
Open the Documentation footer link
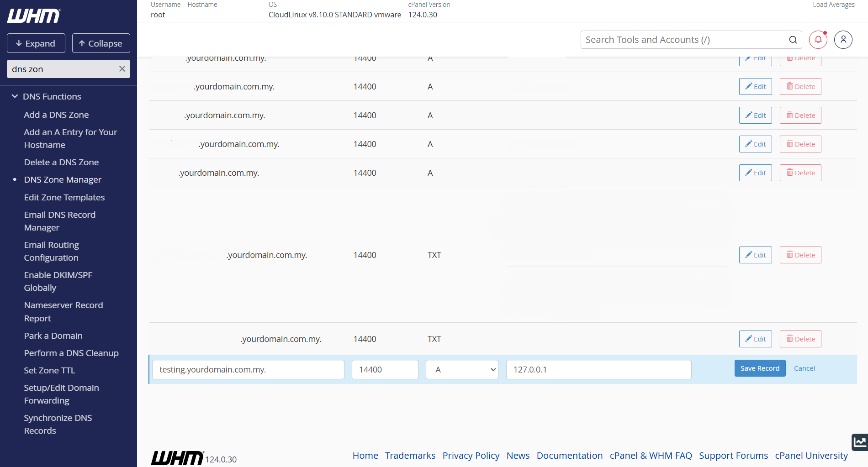[569, 456]
